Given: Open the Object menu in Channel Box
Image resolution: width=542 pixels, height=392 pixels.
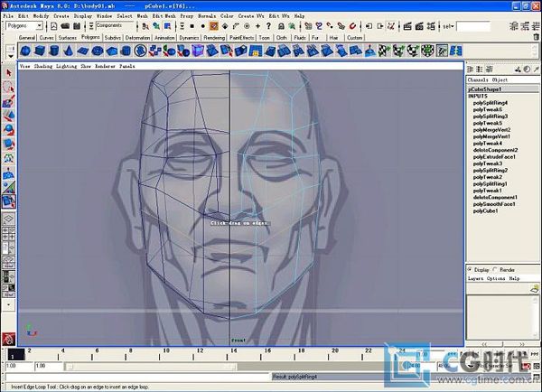Looking at the screenshot, I should coord(500,79).
